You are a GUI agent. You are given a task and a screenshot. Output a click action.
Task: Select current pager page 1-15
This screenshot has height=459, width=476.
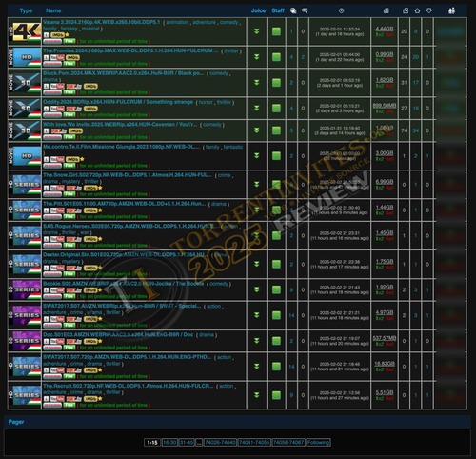(152, 443)
